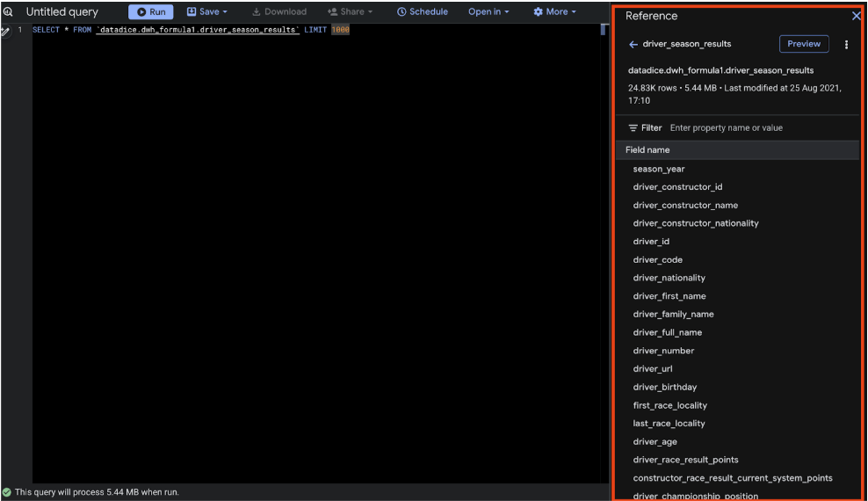Click the green query validation check icon
Screen dimensions: 868x501
pos(7,492)
